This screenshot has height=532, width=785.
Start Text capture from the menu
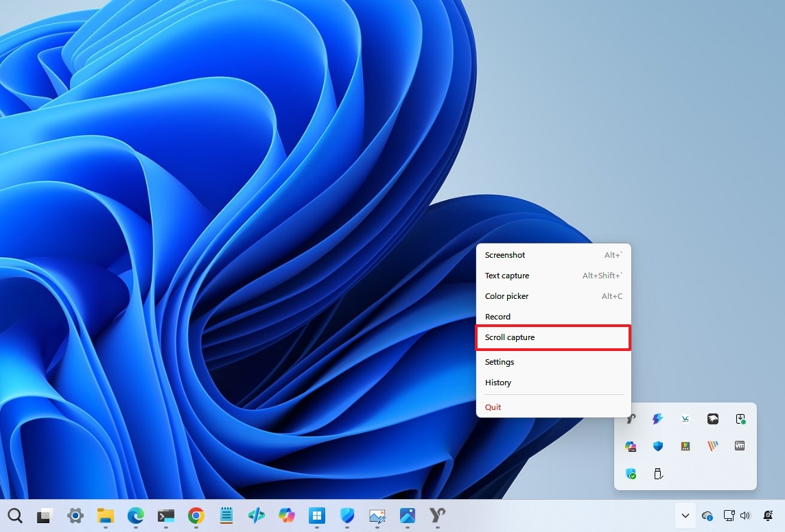pyautogui.click(x=507, y=276)
